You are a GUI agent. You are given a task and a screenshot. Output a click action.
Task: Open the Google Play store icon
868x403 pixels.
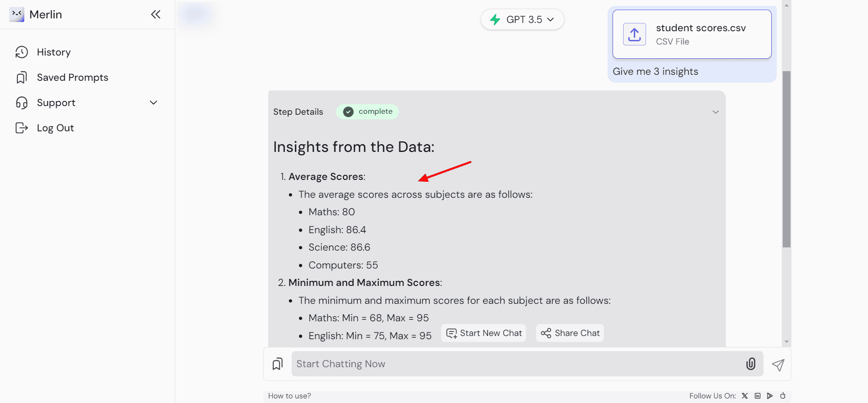(x=770, y=396)
